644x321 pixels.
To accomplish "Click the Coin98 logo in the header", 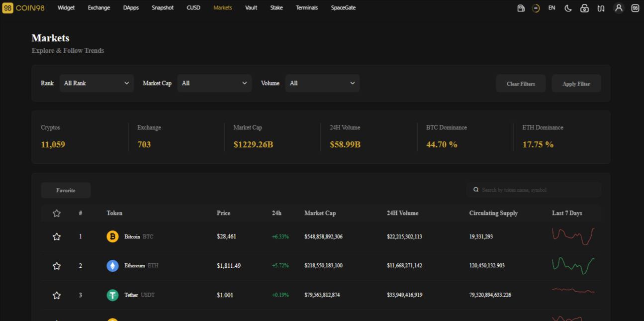I will (x=23, y=8).
